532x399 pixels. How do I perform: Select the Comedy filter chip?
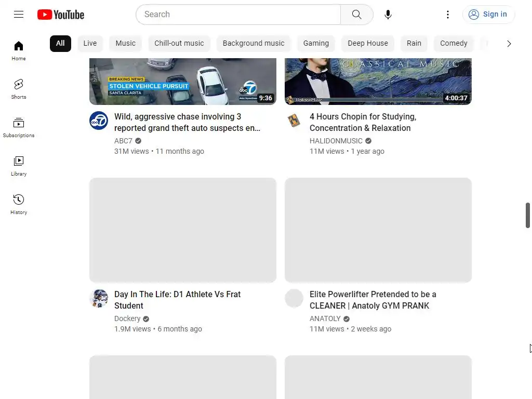(454, 44)
